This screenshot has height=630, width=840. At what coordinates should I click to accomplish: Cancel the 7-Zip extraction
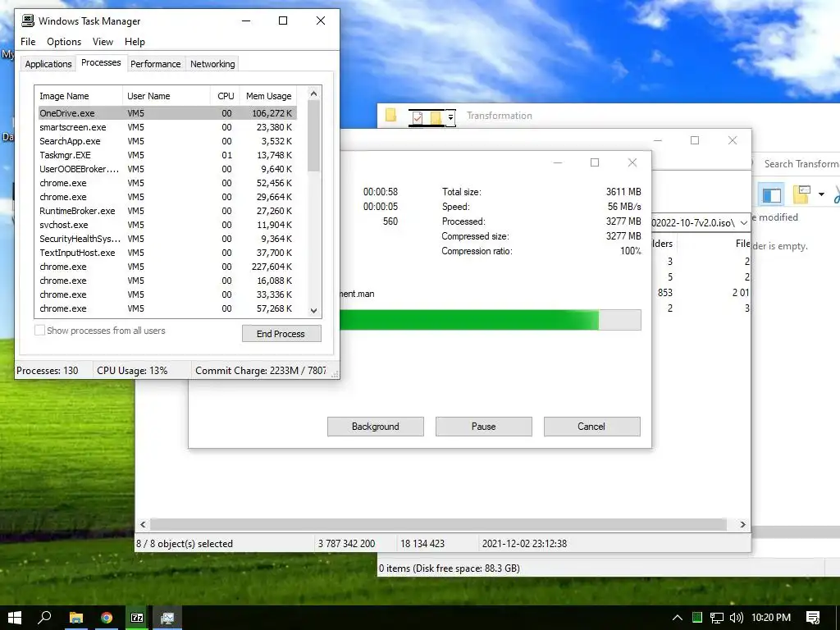[x=592, y=427]
